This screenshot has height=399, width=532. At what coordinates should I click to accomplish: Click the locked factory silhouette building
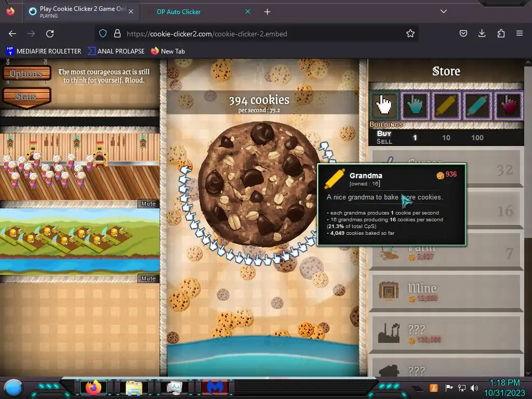pos(446,334)
